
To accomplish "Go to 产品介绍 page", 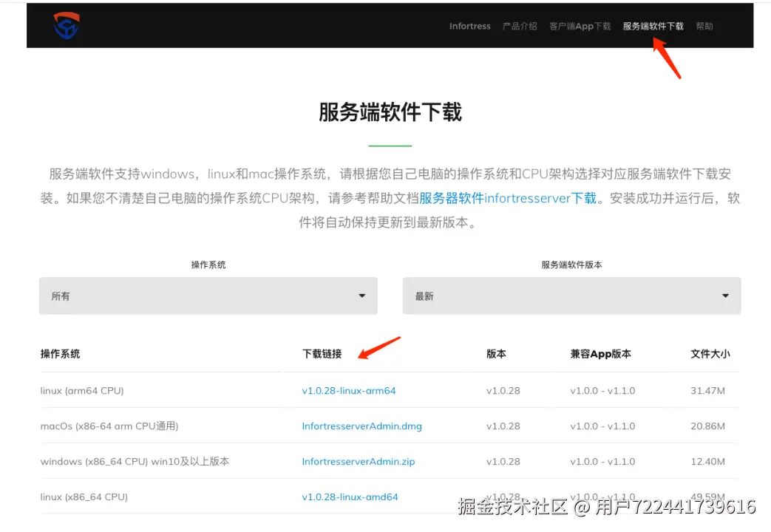I will pyautogui.click(x=520, y=26).
